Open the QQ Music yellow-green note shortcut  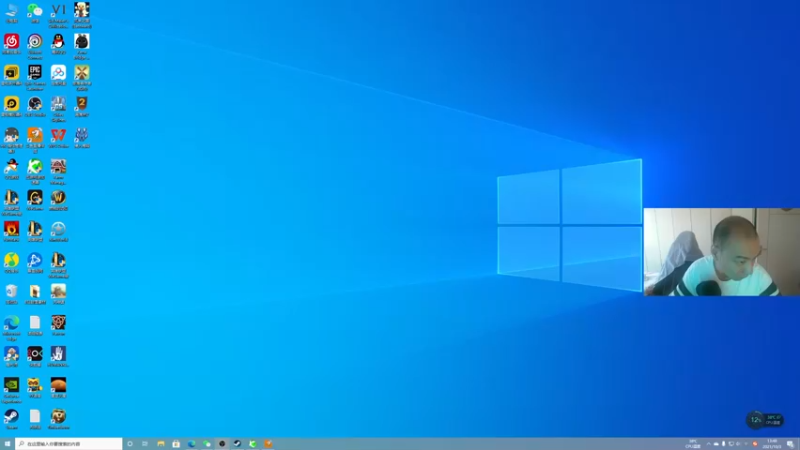click(x=11, y=263)
